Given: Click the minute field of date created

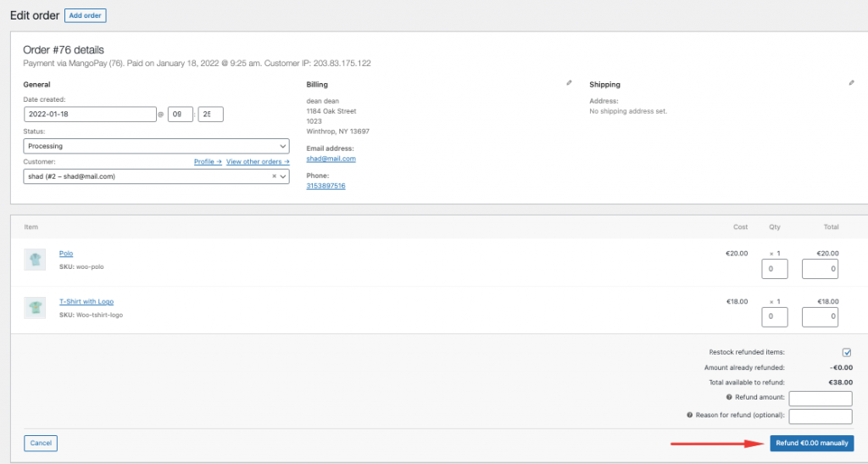Looking at the screenshot, I should tap(210, 114).
